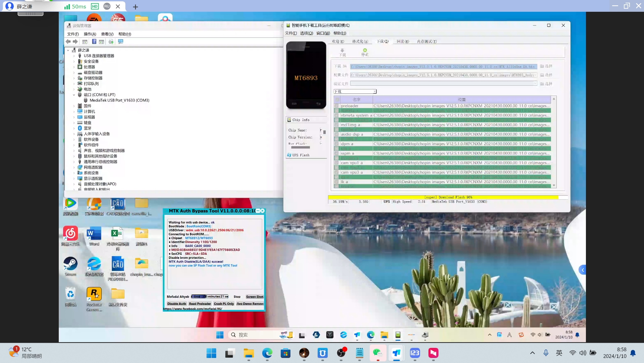The image size is (644, 363).
Task: Click the Screen Shot button
Action: pos(255,296)
